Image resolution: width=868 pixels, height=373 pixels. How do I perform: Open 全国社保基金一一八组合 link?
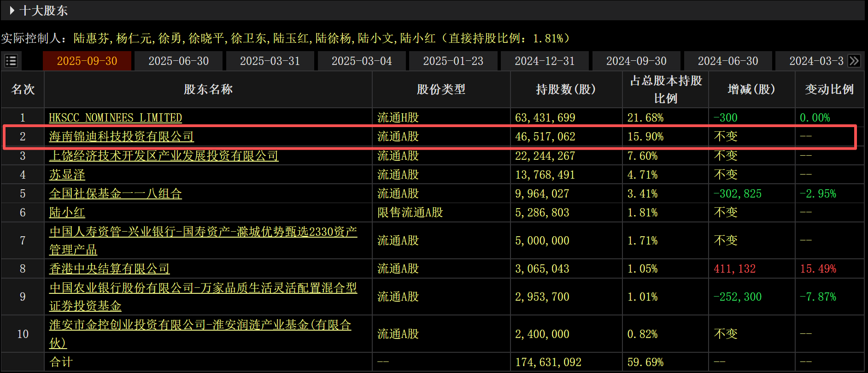click(115, 193)
